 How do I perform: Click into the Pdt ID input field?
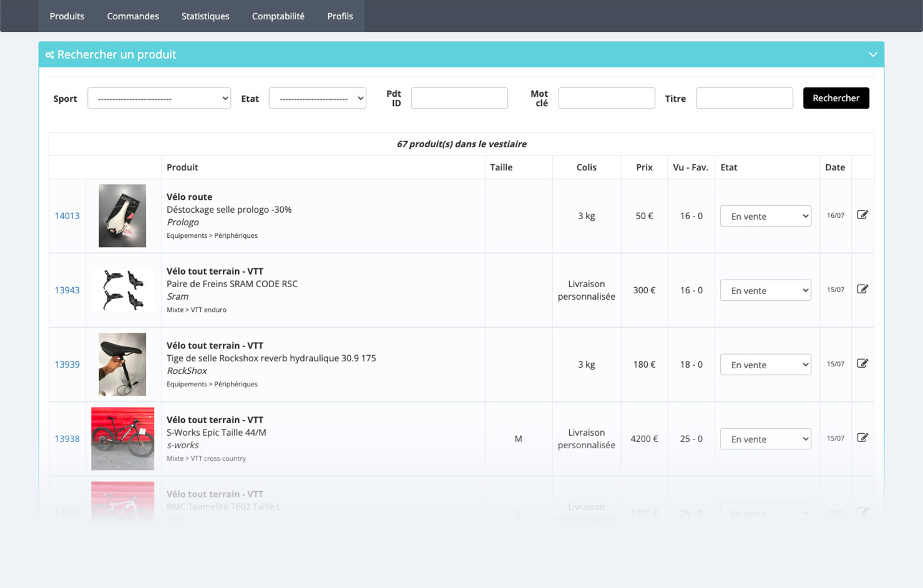(x=459, y=99)
